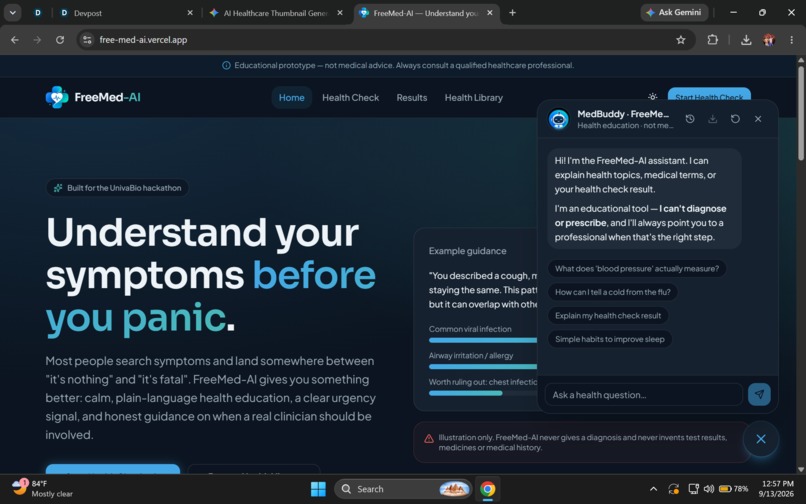Close the MedBuddy chat panel header
This screenshot has width=806, height=504.
pos(758,119)
